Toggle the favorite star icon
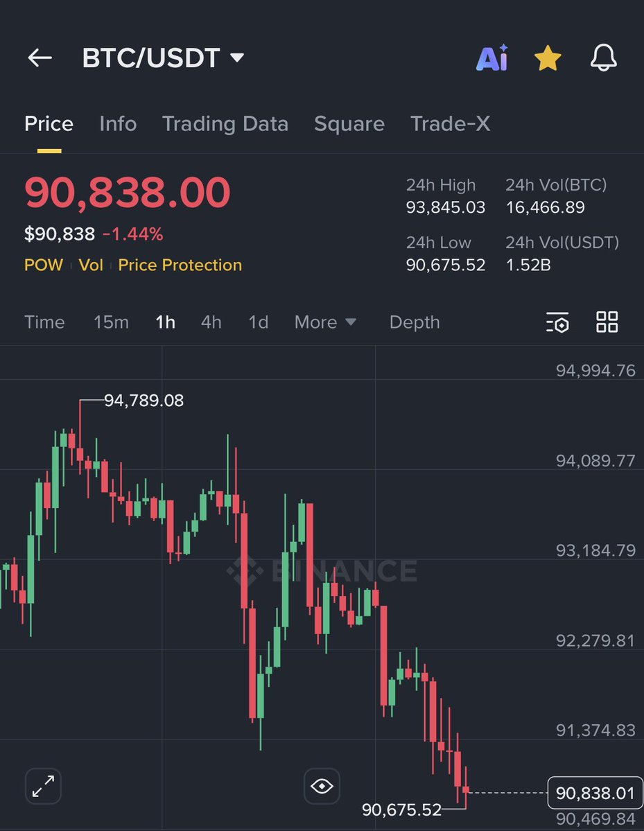Viewport: 644px width, 831px height. pos(548,58)
